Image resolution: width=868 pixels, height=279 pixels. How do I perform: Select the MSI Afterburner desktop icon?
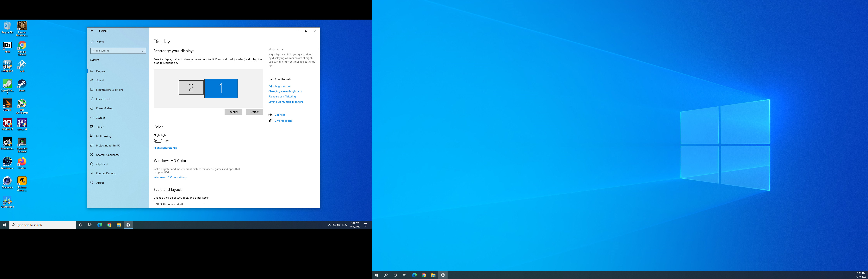[x=22, y=107]
